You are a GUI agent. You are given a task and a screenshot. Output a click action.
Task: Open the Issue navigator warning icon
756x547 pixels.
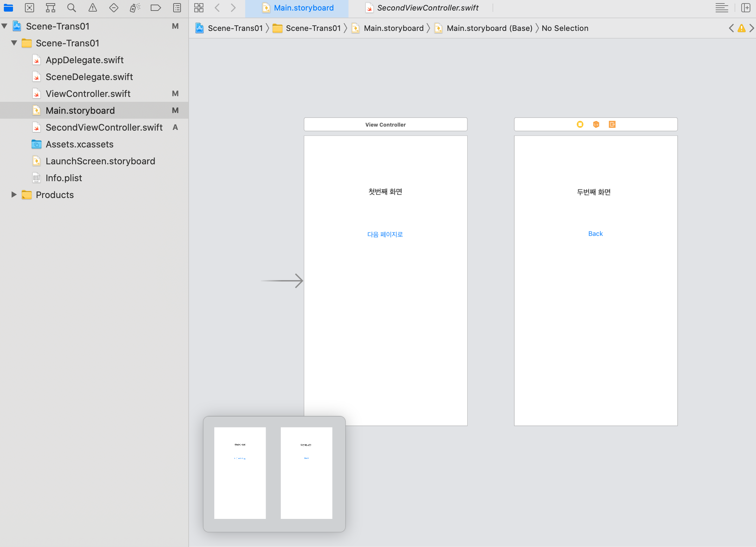pos(93,8)
